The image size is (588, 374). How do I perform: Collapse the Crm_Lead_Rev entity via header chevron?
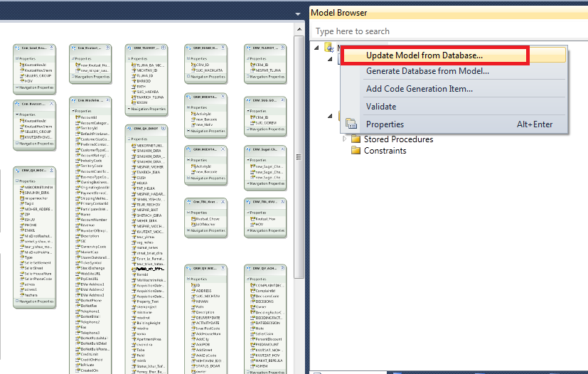[52, 48]
